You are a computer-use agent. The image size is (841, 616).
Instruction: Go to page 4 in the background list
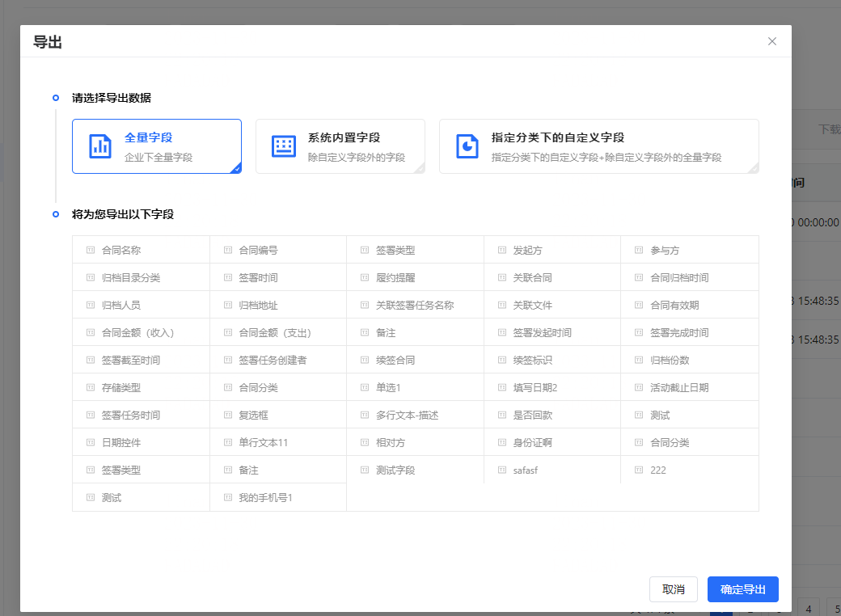click(x=809, y=609)
